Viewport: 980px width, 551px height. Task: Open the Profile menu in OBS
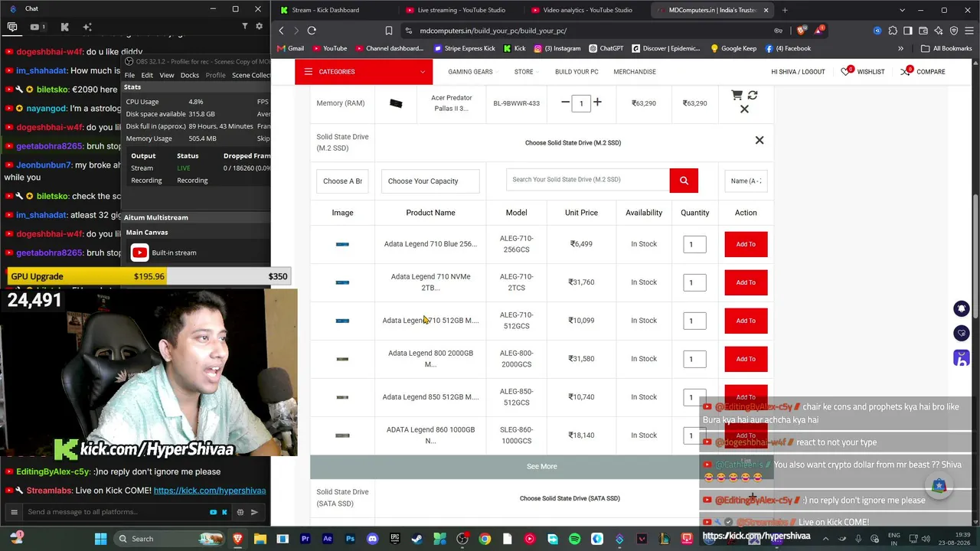tap(215, 75)
